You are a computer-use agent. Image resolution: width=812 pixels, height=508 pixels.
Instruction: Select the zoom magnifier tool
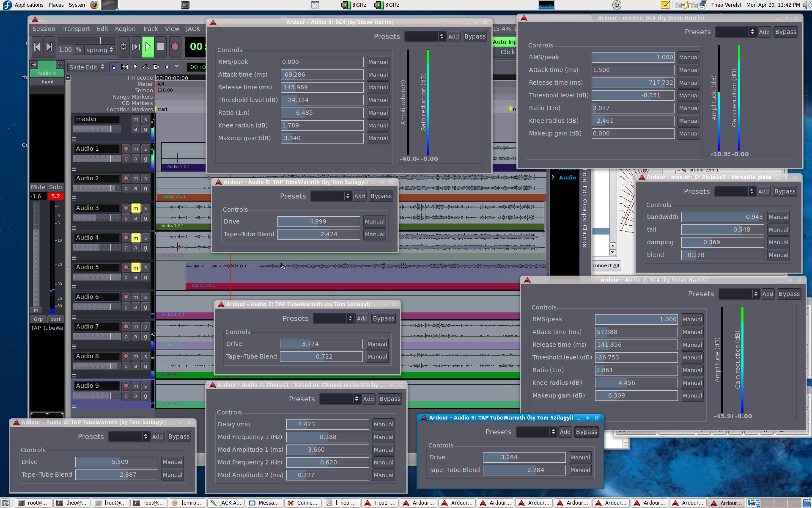coord(135,67)
